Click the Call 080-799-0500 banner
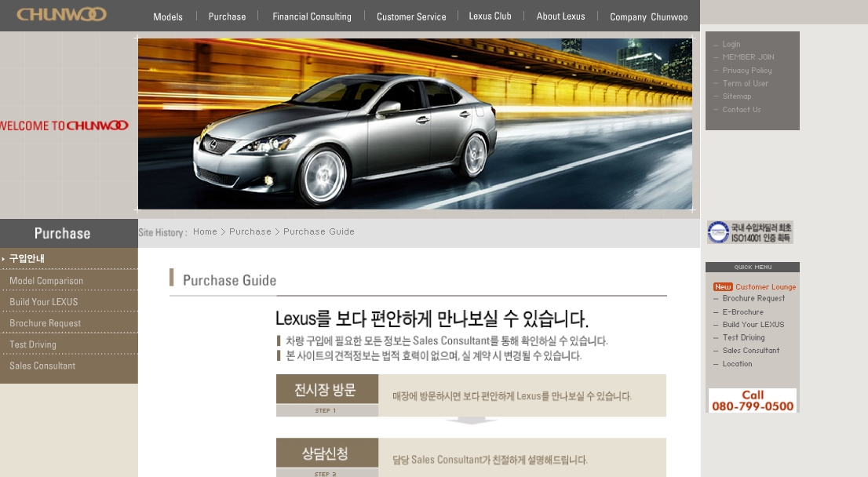868x477 pixels. pos(752,400)
